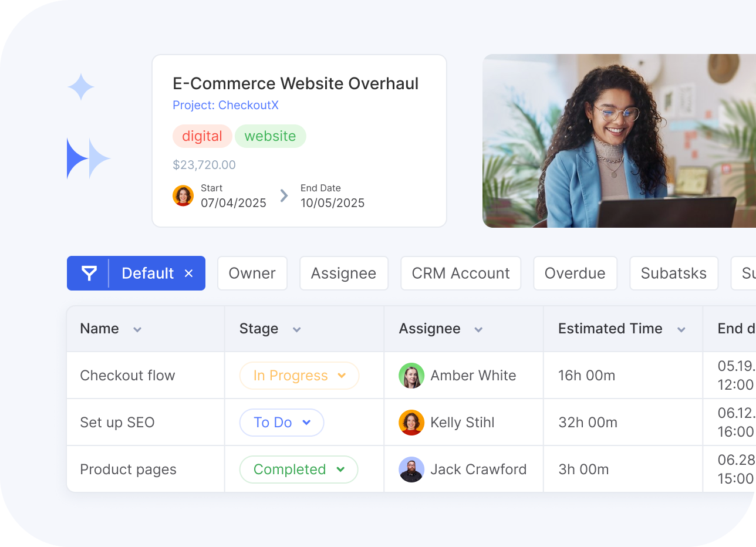Click the red digital tag
Image resolution: width=756 pixels, height=547 pixels.
click(x=202, y=136)
